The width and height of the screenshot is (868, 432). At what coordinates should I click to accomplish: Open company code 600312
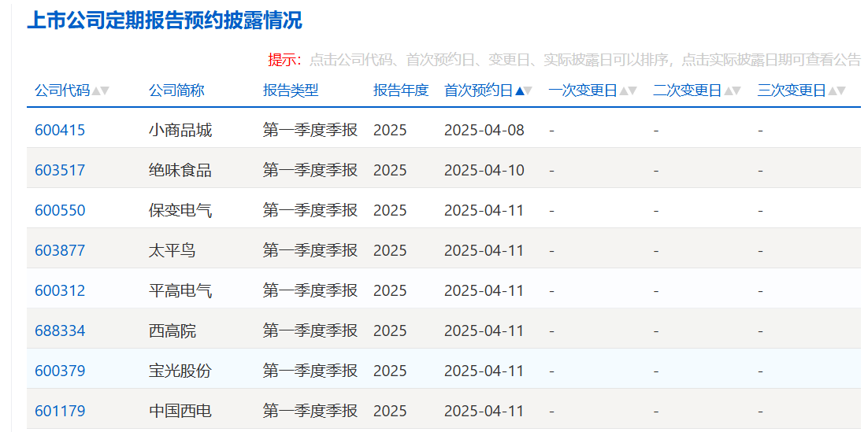(x=60, y=290)
